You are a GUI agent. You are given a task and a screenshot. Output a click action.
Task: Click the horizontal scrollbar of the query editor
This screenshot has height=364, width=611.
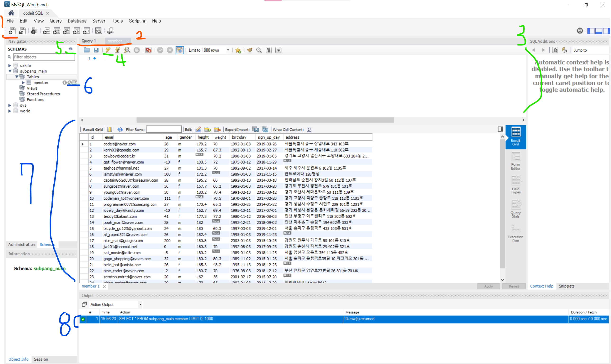tap(265, 120)
